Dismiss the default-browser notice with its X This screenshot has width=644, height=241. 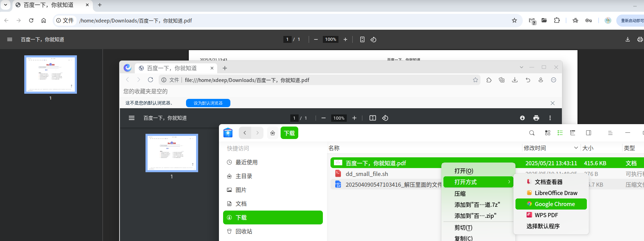click(553, 103)
